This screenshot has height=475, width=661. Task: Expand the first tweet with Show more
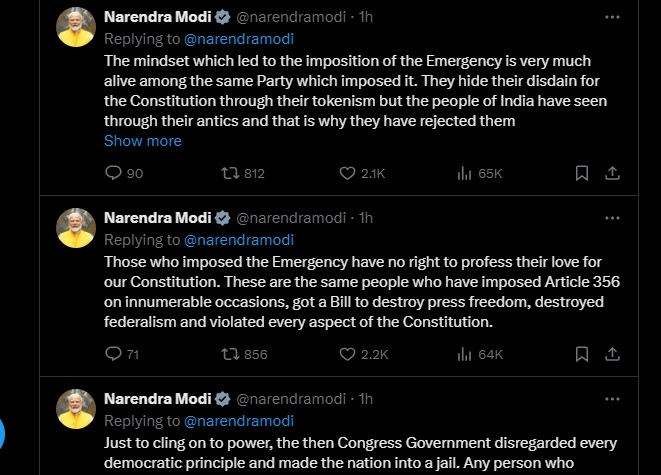143,141
